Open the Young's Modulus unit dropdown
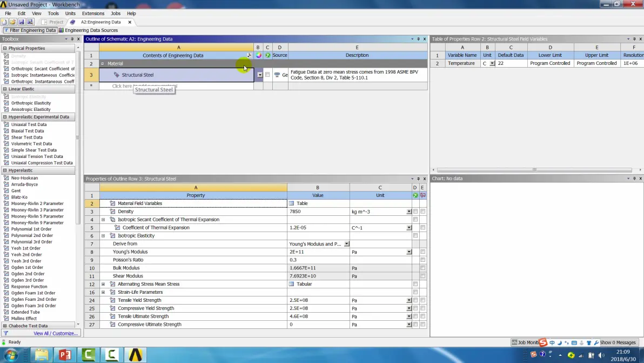The image size is (644, 363). (408, 252)
